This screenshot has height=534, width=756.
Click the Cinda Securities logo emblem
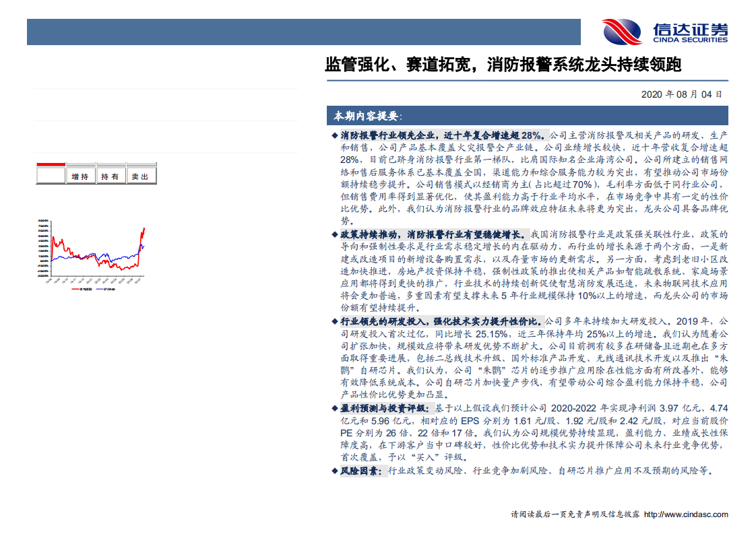[x=623, y=32]
